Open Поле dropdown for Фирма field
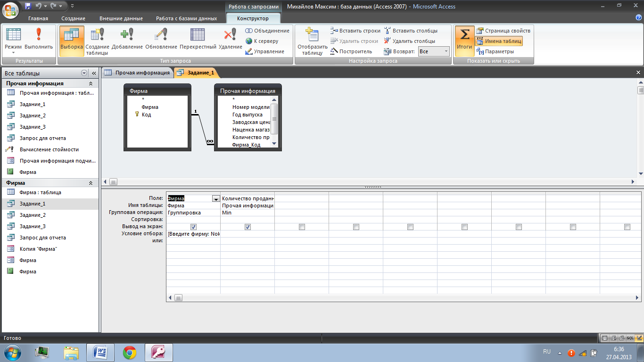 (x=216, y=198)
